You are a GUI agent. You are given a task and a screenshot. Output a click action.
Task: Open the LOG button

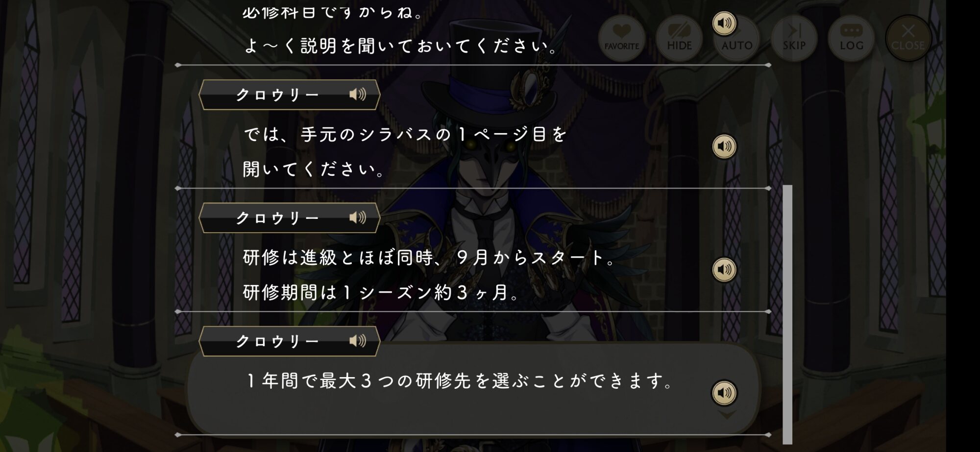point(851,38)
